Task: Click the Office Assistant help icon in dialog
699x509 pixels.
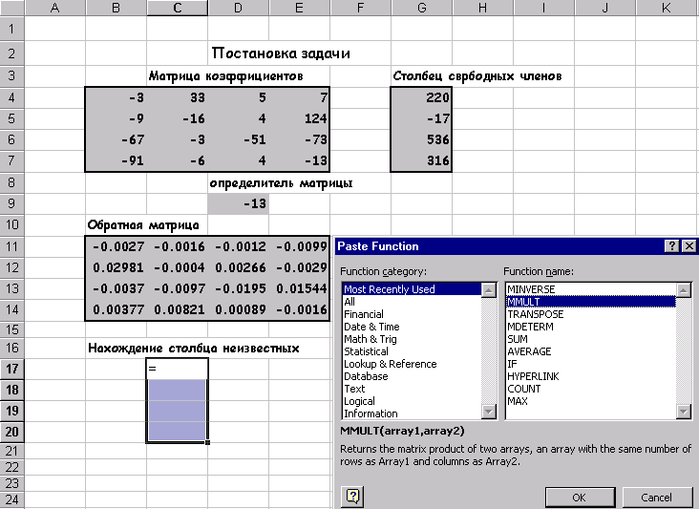Action: click(353, 496)
